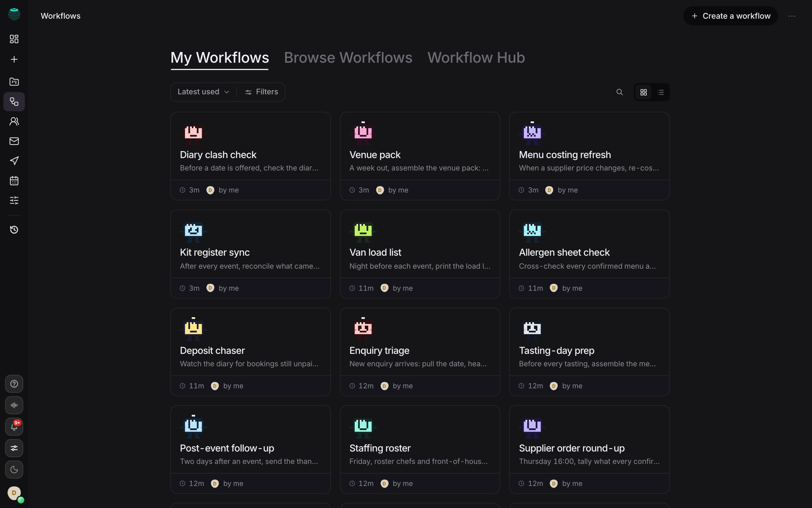Open the Latest used sort dropdown

point(203,92)
